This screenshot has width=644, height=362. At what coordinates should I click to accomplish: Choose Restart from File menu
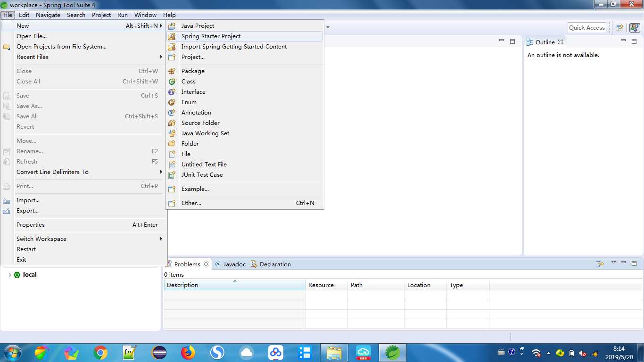click(83, 249)
